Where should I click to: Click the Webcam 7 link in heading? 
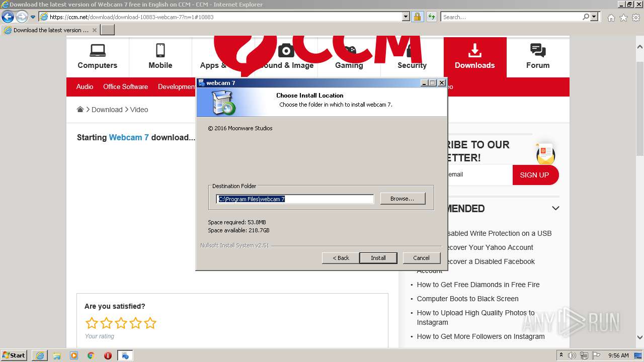[129, 137]
